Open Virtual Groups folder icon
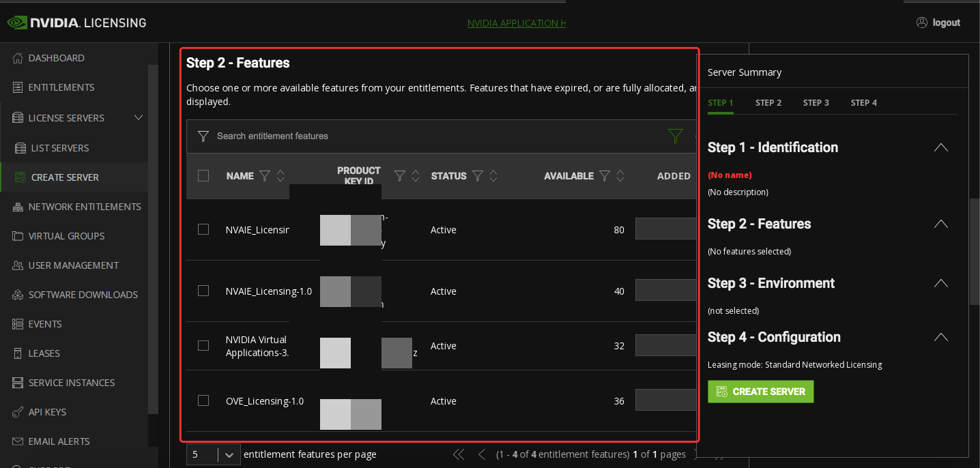Image resolution: width=980 pixels, height=468 pixels. 18,236
